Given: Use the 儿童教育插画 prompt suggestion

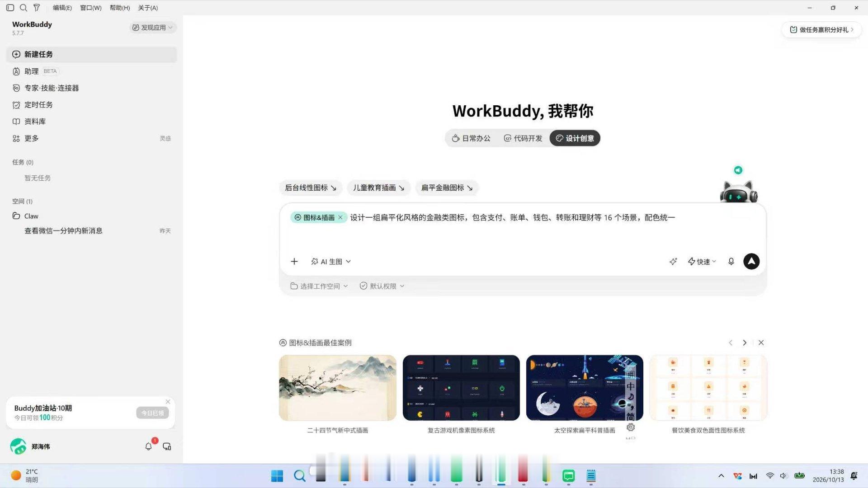Looking at the screenshot, I should pos(378,188).
